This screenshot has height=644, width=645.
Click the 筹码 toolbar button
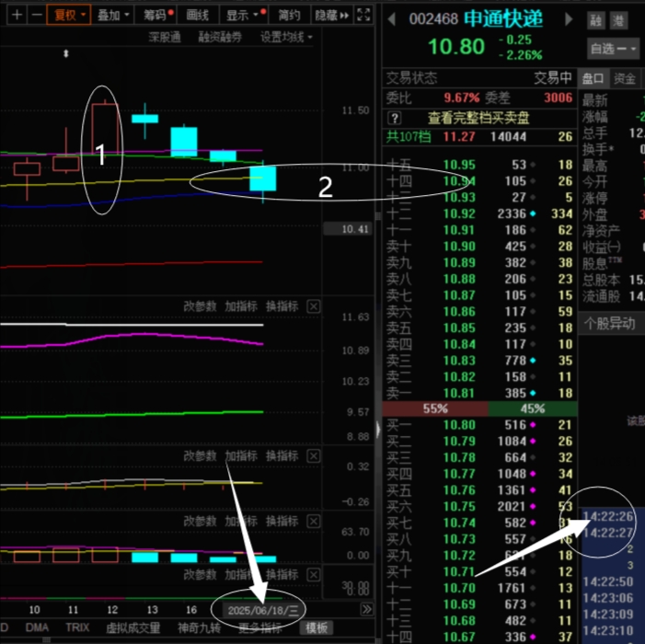tap(157, 16)
